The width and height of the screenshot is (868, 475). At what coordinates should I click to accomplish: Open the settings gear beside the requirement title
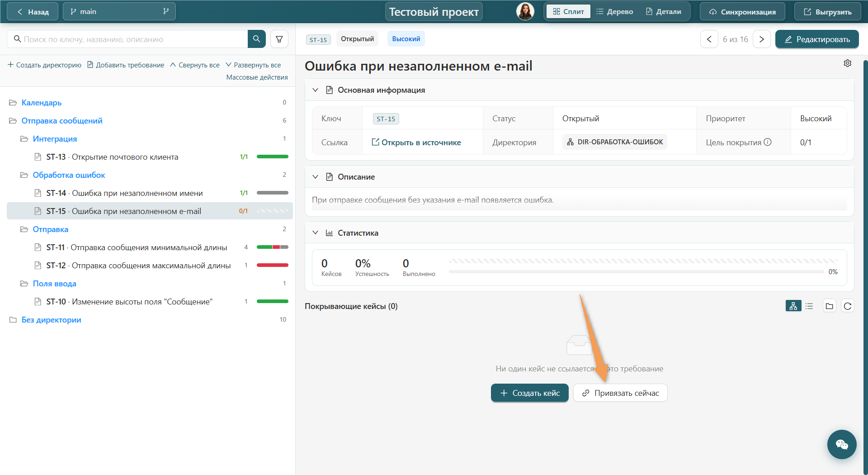coord(847,63)
